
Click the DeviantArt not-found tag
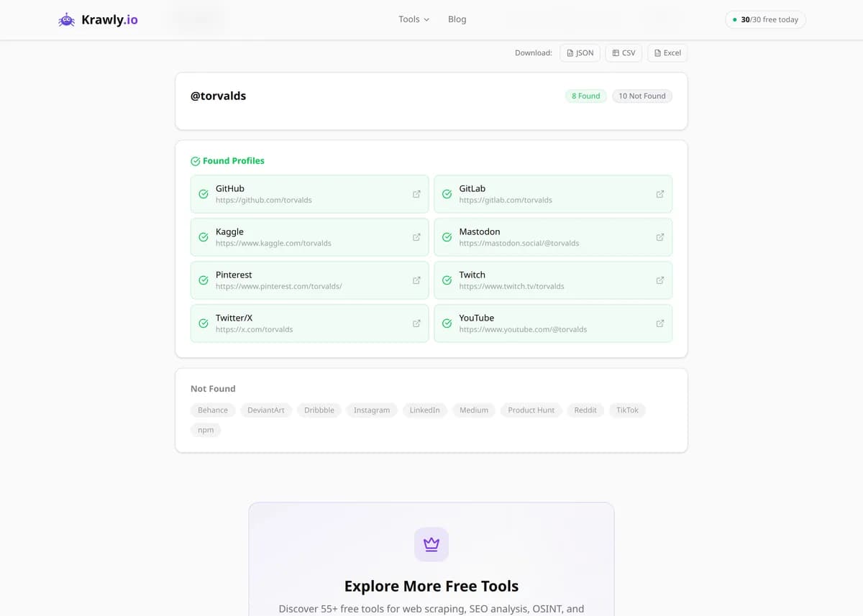(266, 410)
